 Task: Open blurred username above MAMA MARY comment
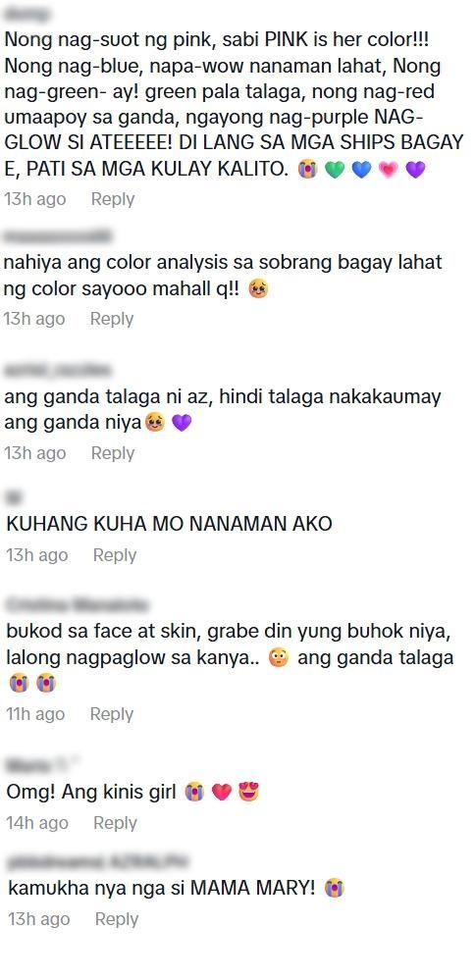point(97,862)
